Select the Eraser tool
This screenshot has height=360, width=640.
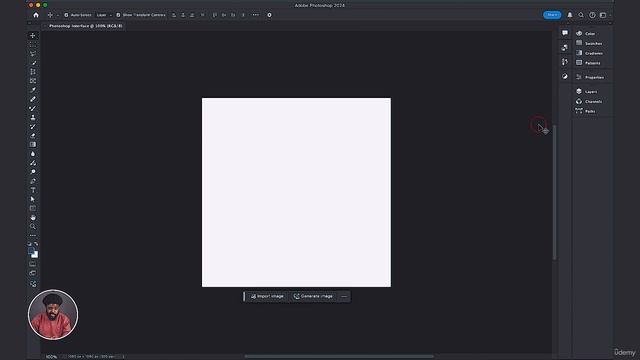pos(33,136)
